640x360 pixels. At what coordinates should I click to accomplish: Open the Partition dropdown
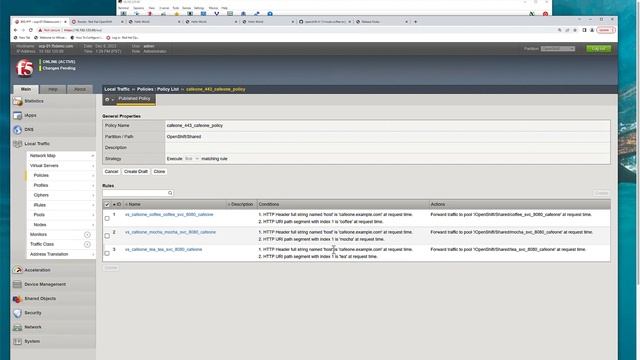(558, 49)
